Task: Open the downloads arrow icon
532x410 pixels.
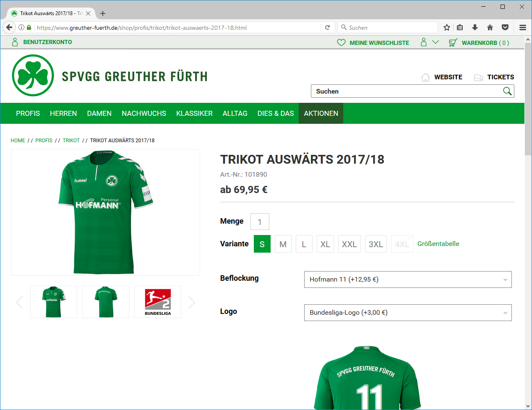Action: [475, 27]
